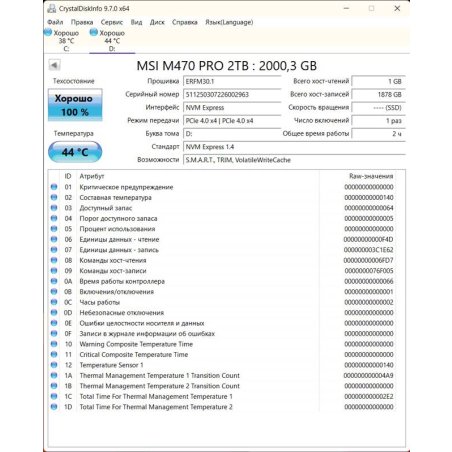
Task: Select the Часы работы attribute text
Action: point(100,302)
